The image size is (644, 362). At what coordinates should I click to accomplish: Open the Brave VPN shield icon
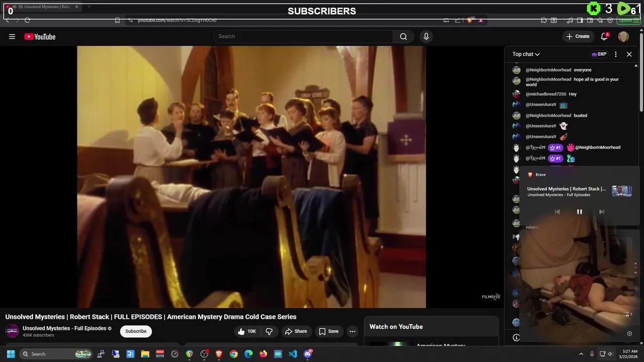point(610,20)
